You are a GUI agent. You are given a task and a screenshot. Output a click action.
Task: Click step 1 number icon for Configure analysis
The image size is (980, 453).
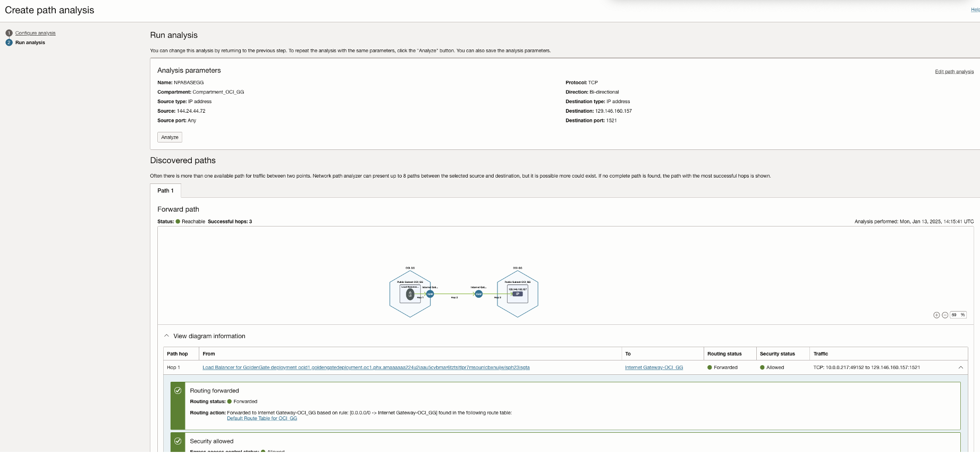(9, 33)
